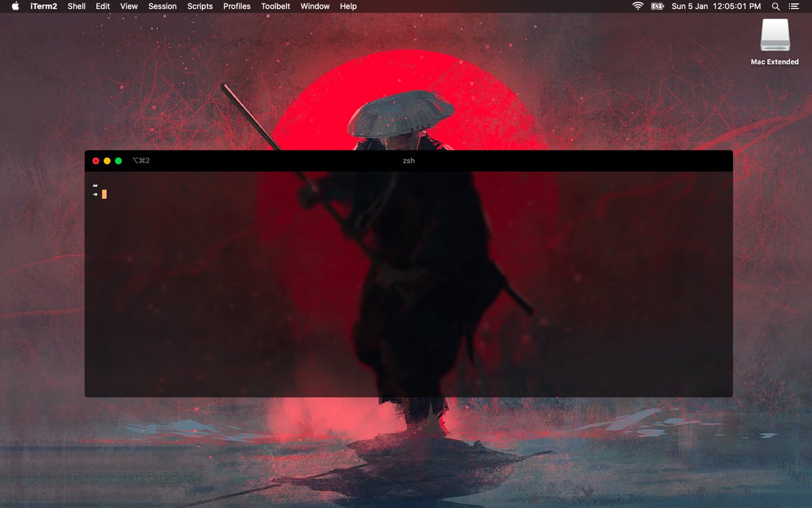Select the Mac Extended drive icon
The height and width of the screenshot is (508, 812).
pos(775,35)
